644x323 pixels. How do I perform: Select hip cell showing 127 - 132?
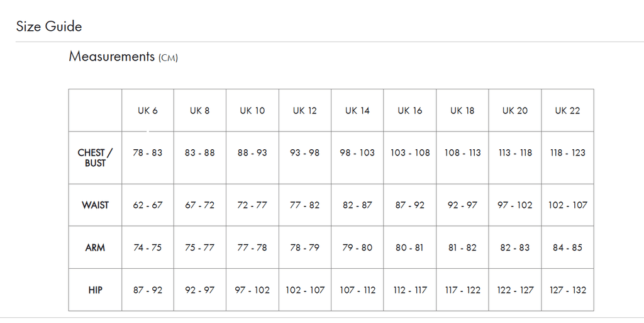[567, 290]
